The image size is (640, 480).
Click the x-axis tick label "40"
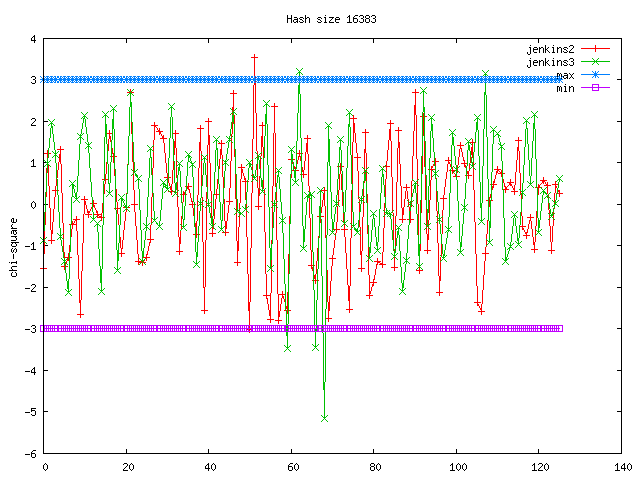pyautogui.click(x=210, y=467)
